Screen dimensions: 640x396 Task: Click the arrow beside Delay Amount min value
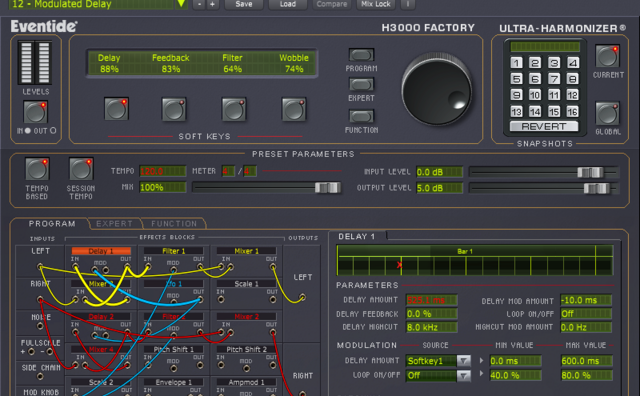pos(482,360)
